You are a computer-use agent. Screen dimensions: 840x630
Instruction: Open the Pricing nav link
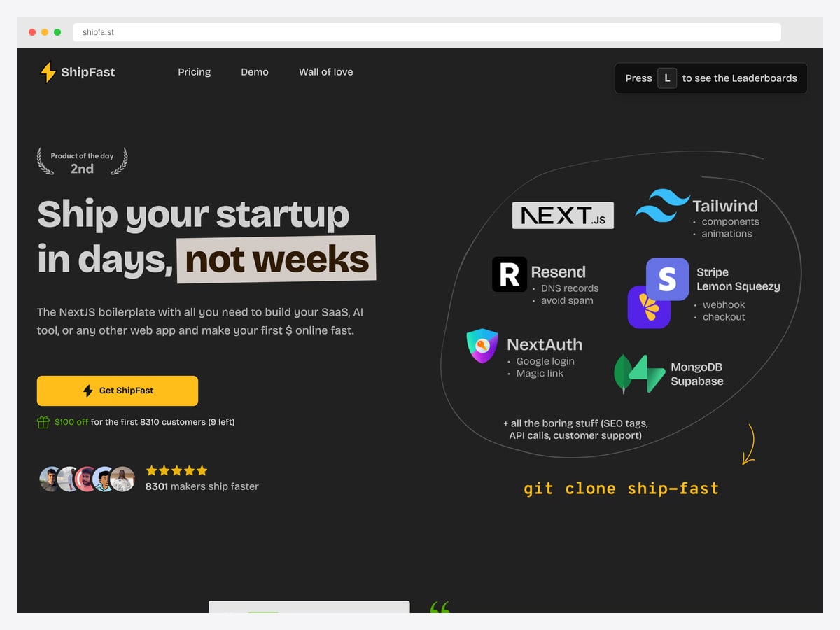pos(194,72)
